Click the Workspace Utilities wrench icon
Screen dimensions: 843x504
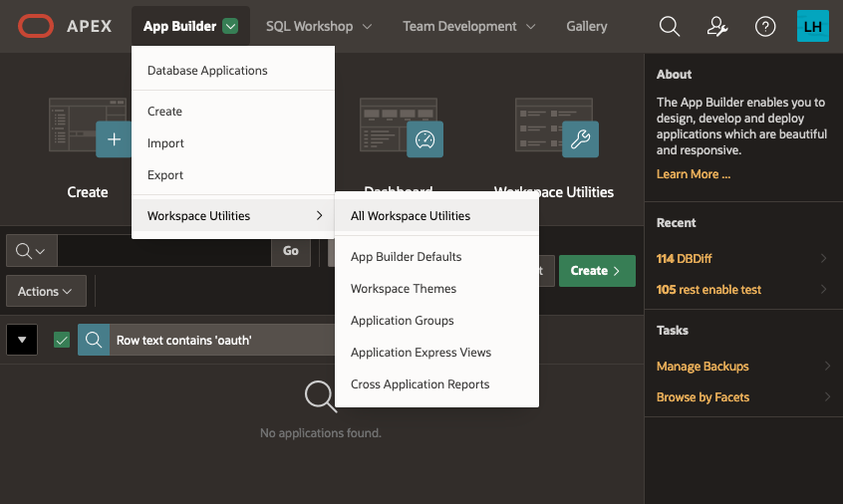coord(580,139)
